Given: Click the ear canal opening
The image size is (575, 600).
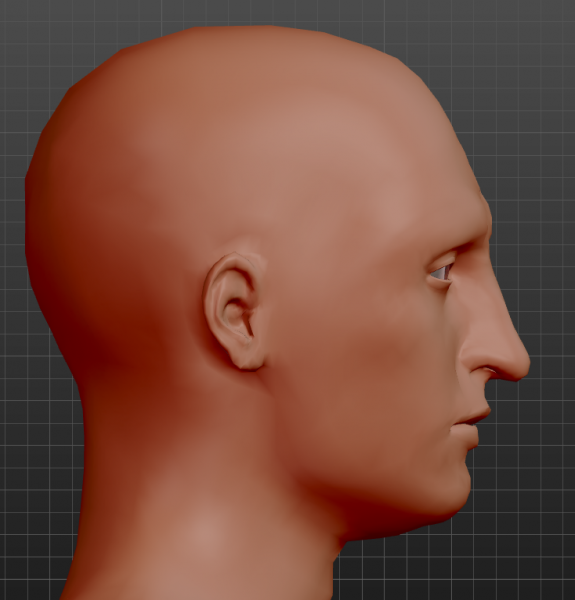Looking at the screenshot, I should tap(235, 314).
